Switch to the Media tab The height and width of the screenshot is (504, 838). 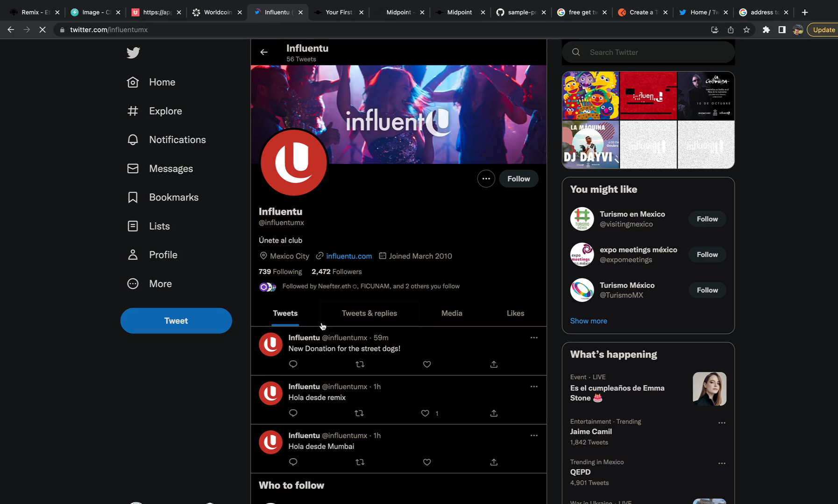tap(452, 313)
